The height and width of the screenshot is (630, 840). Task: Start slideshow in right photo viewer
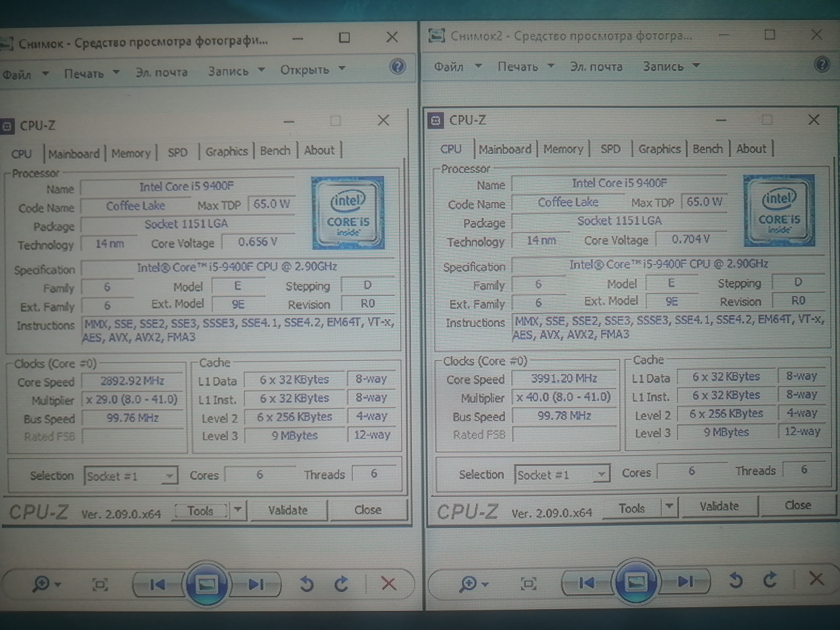click(636, 582)
